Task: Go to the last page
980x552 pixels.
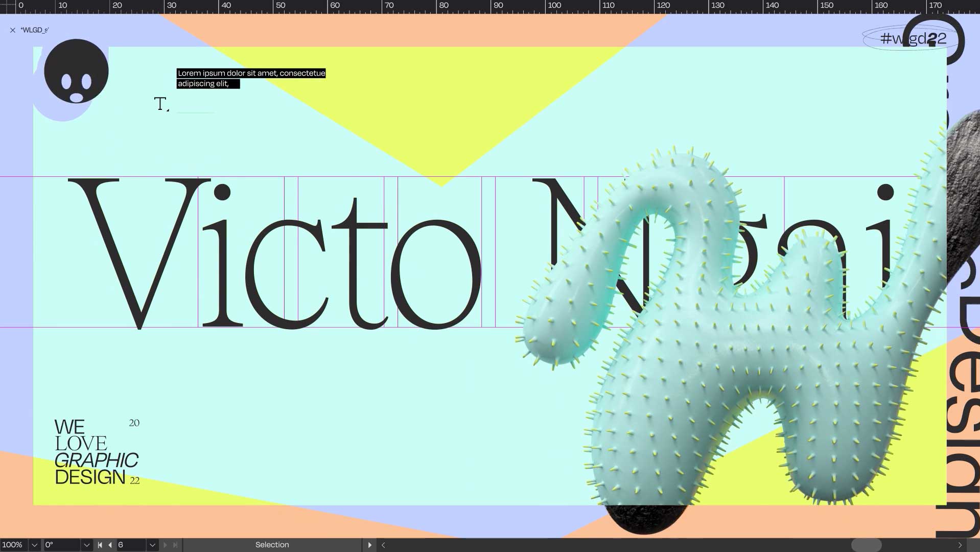Action: tap(175, 545)
